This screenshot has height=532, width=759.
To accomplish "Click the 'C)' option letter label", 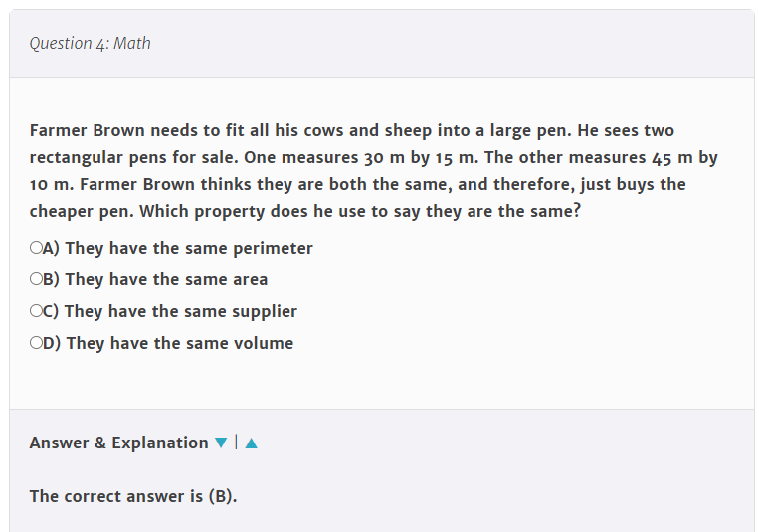I will (x=51, y=311).
